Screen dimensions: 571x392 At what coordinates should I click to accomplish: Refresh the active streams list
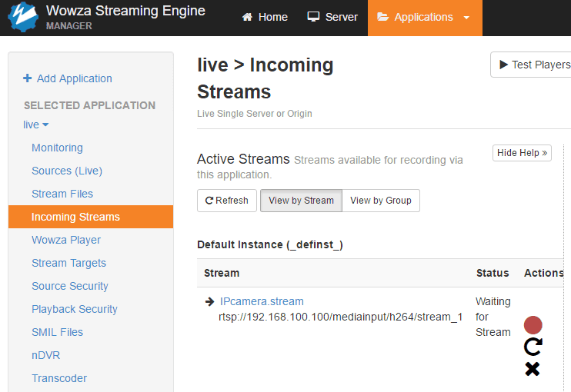(227, 201)
